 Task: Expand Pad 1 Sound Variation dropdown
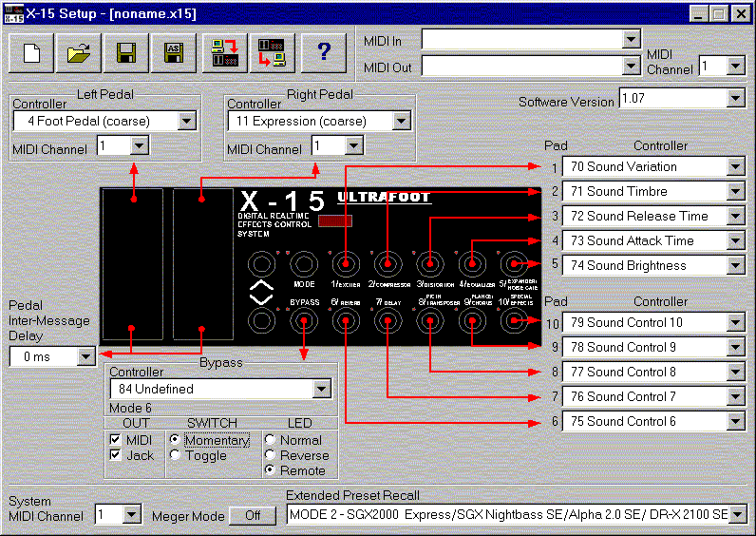coord(735,167)
